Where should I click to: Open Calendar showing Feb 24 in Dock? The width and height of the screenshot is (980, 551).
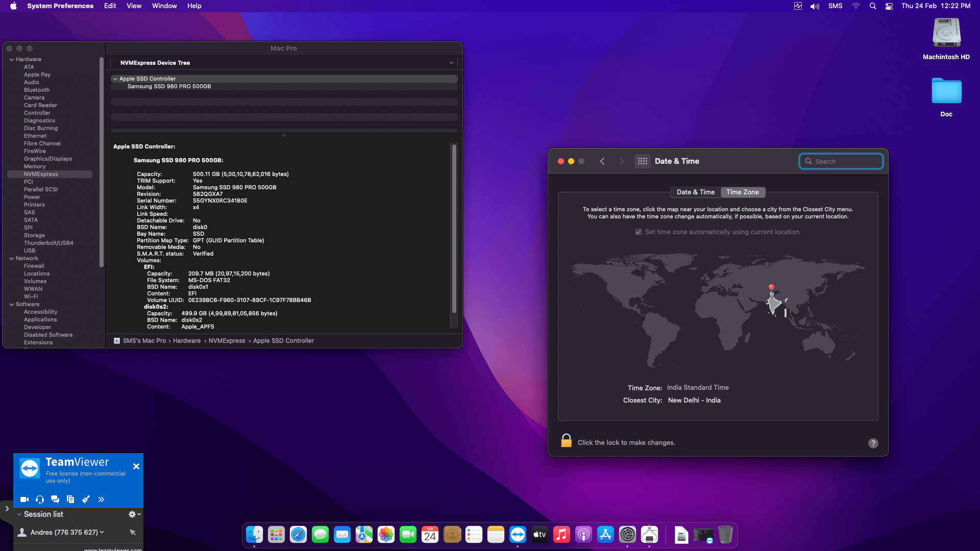[x=430, y=535]
